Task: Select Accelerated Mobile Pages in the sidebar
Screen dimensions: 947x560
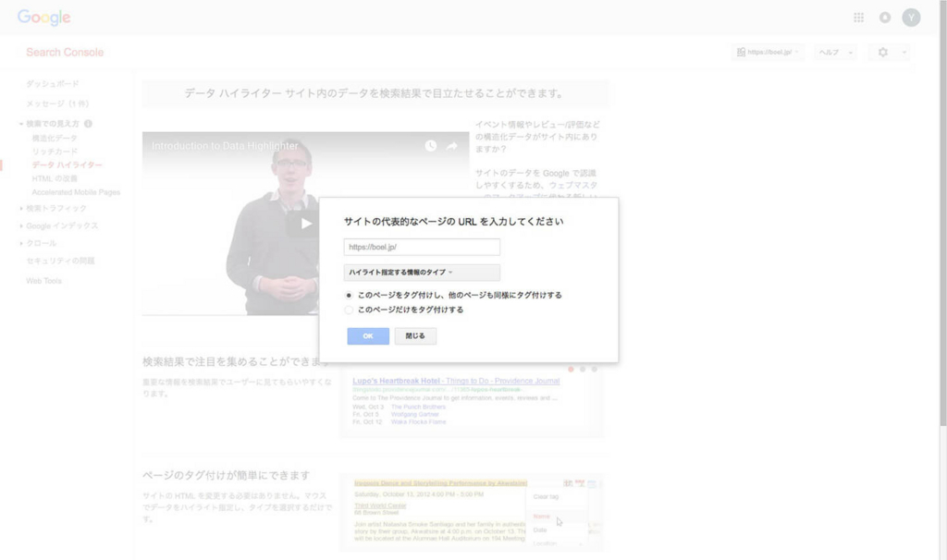Action: (76, 192)
